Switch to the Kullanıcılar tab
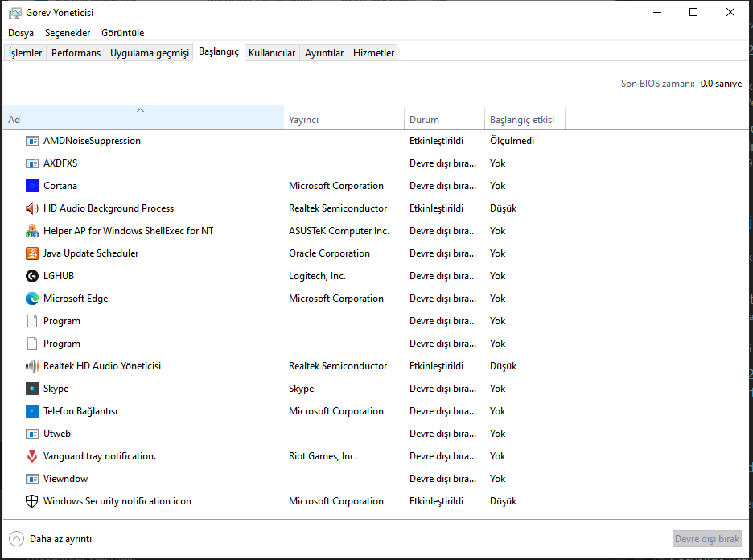 (x=272, y=53)
